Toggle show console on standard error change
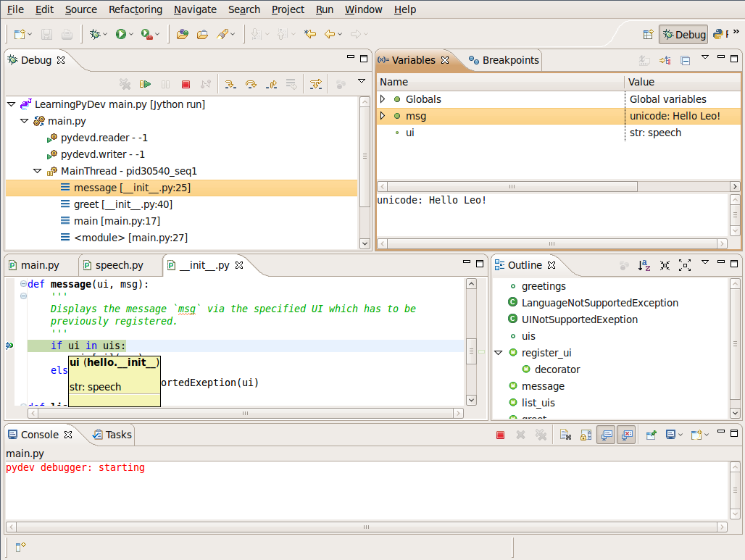Viewport: 745px width, 560px height. (627, 435)
